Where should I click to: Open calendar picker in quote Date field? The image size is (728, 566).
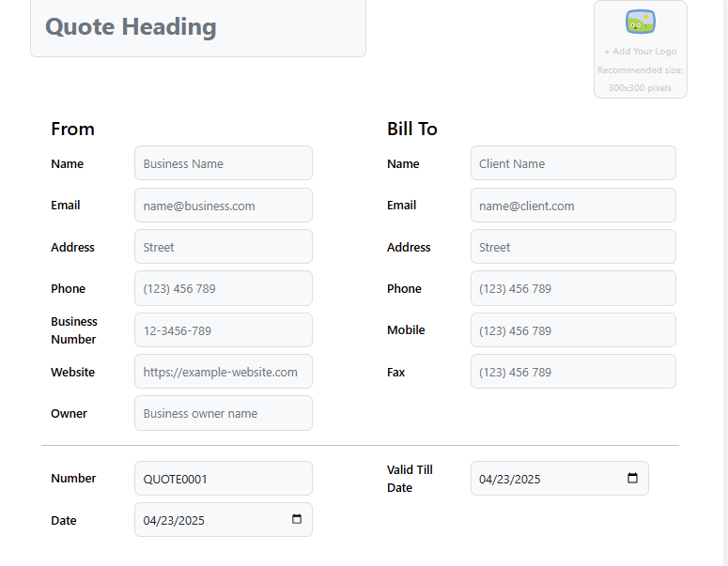click(x=297, y=520)
